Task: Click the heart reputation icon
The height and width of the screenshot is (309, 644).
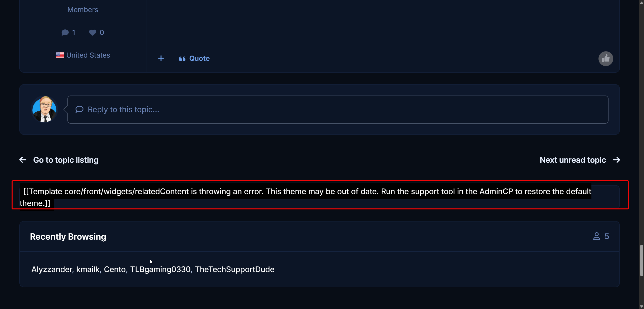Action: pos(93,32)
